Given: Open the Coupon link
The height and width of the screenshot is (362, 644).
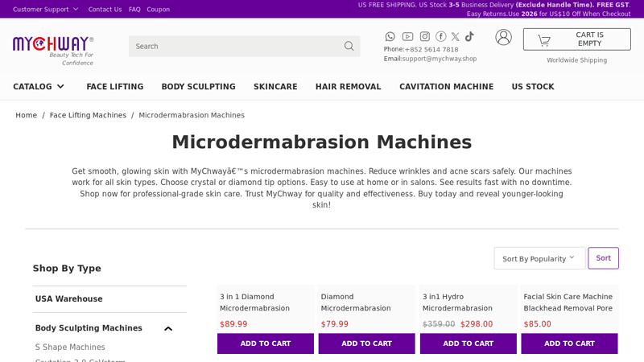Looking at the screenshot, I should [158, 9].
